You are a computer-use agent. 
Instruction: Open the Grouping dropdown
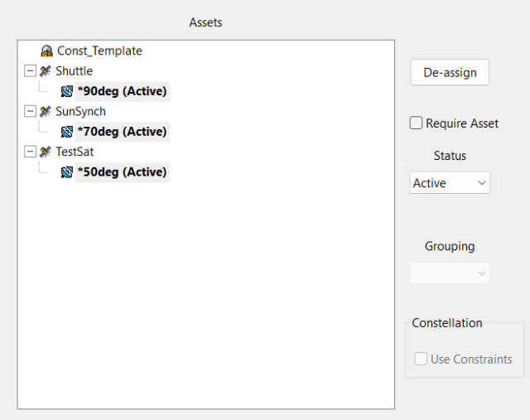pyautogui.click(x=450, y=273)
